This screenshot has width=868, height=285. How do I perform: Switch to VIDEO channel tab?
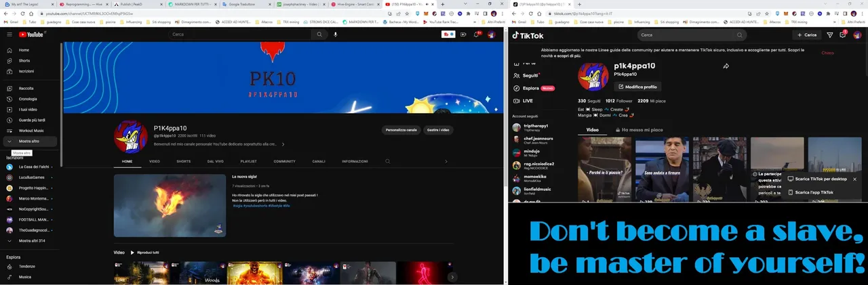coord(155,161)
